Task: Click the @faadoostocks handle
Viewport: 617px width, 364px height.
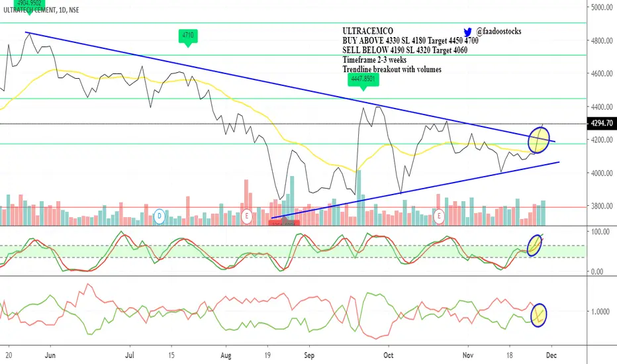Action: pyautogui.click(x=498, y=31)
